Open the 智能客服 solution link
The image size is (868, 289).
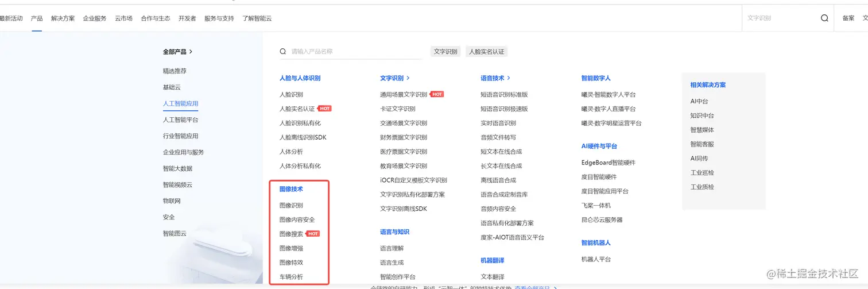pyautogui.click(x=702, y=144)
